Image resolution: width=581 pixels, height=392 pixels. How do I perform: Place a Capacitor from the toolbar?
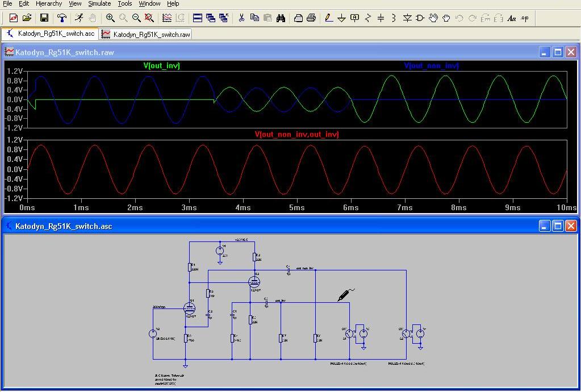click(381, 18)
